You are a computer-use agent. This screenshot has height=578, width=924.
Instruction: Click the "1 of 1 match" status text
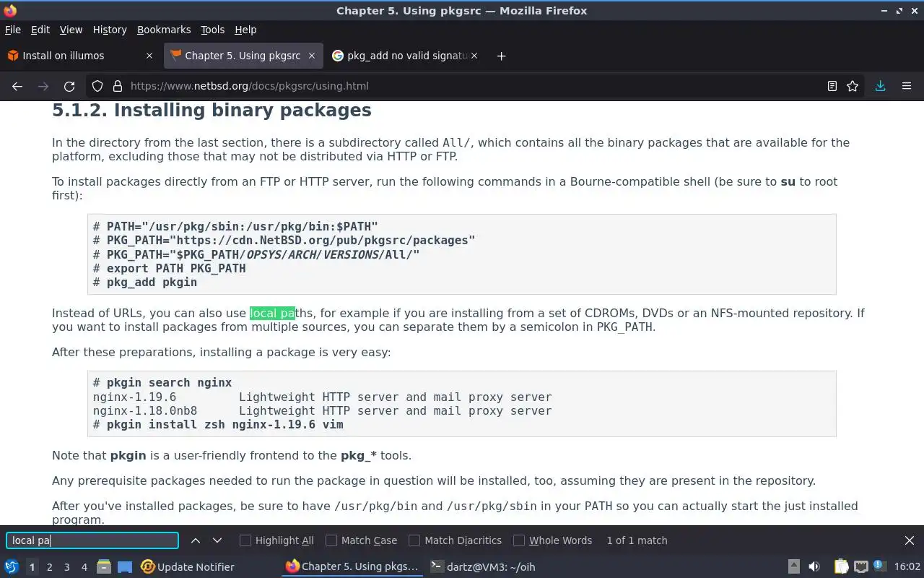click(637, 540)
